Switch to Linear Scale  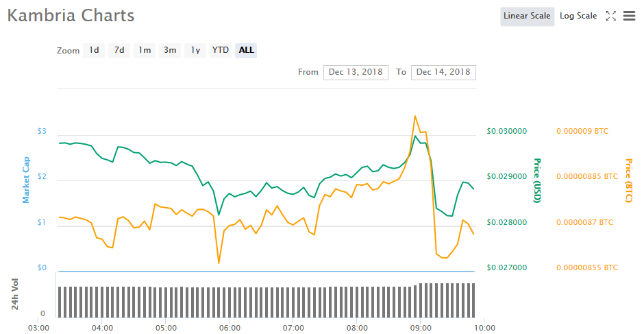pos(527,16)
